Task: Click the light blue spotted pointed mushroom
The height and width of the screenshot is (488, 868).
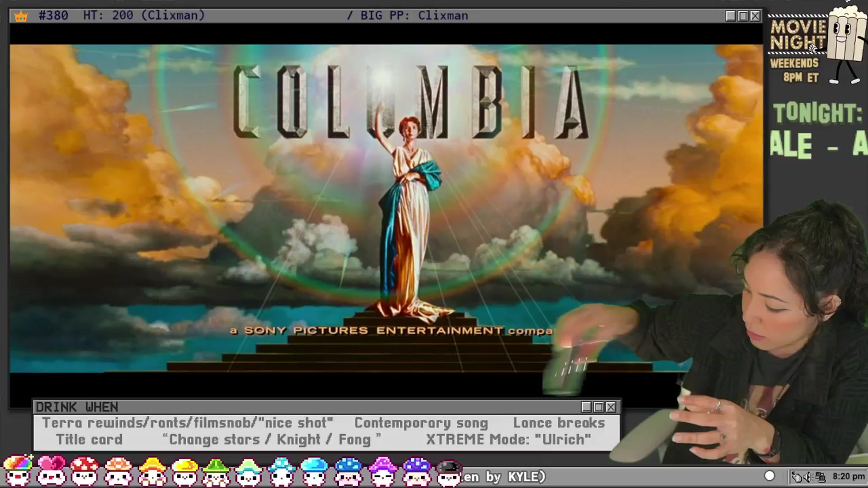Action: [x=281, y=471]
